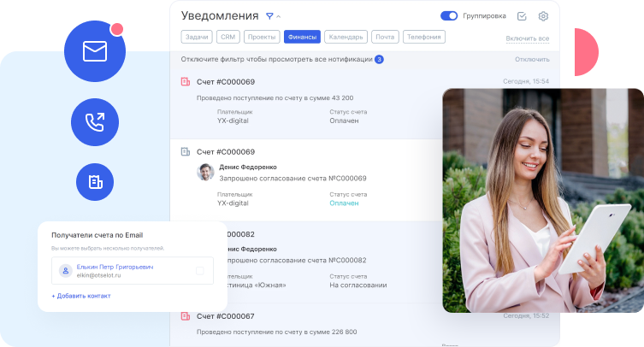Screen dimensions: 644x347
Task: Open the outgoing phone call icon
Action: coord(94,122)
